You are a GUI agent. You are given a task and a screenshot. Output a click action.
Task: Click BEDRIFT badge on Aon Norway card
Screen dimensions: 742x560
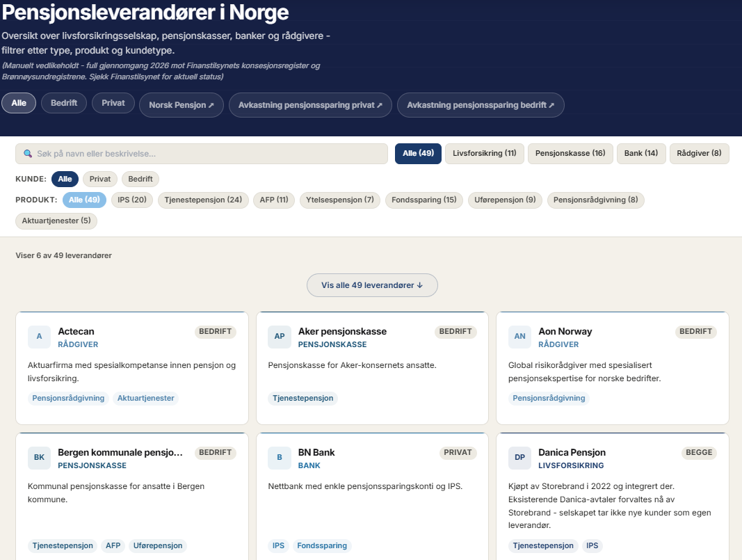[695, 331]
